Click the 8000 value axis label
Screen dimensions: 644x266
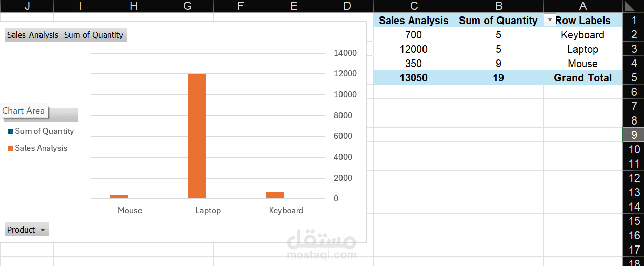343,115
